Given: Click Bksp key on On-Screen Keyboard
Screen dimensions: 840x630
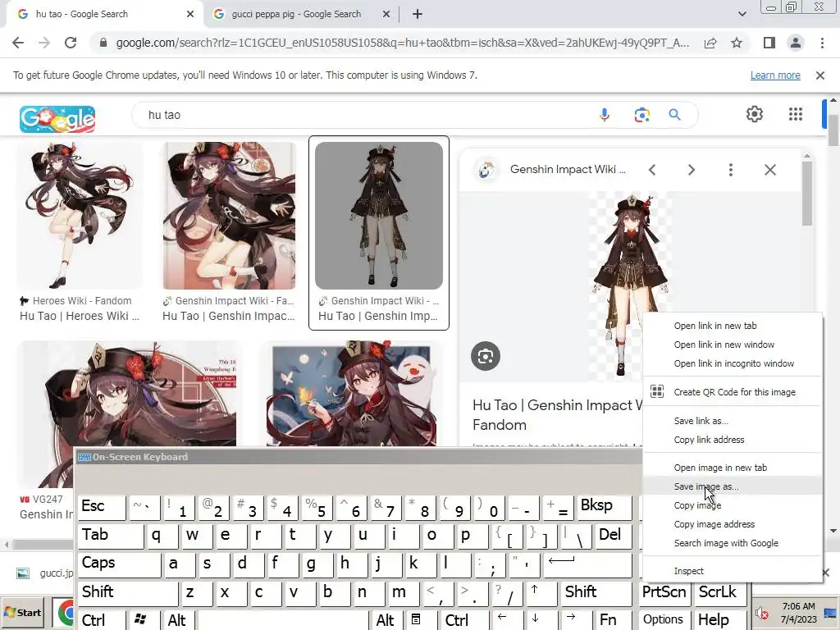Looking at the screenshot, I should [x=605, y=507].
